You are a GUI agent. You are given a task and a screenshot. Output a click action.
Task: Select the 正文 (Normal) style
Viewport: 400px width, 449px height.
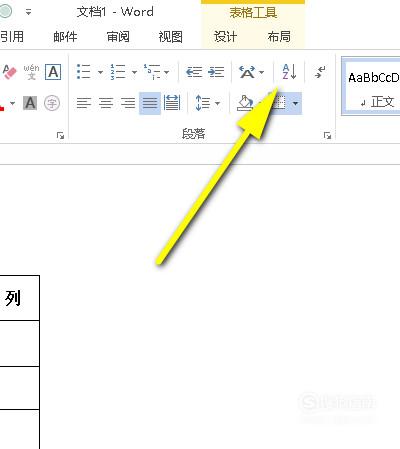tap(371, 86)
